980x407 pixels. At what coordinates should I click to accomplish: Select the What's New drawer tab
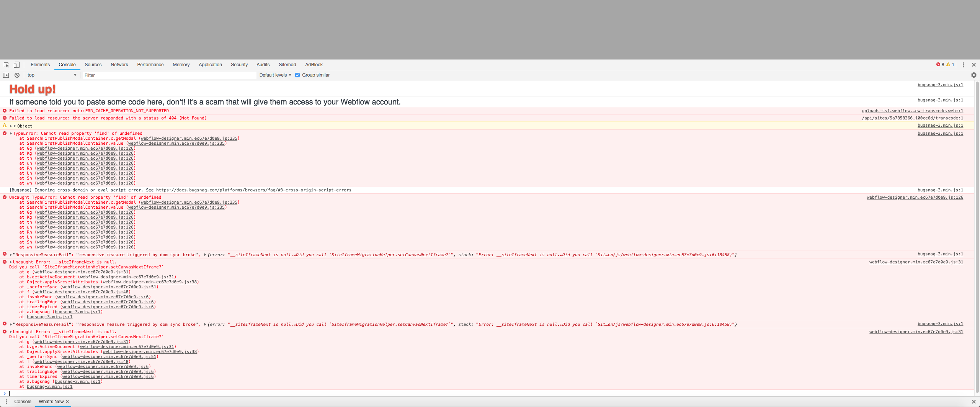coord(51,402)
